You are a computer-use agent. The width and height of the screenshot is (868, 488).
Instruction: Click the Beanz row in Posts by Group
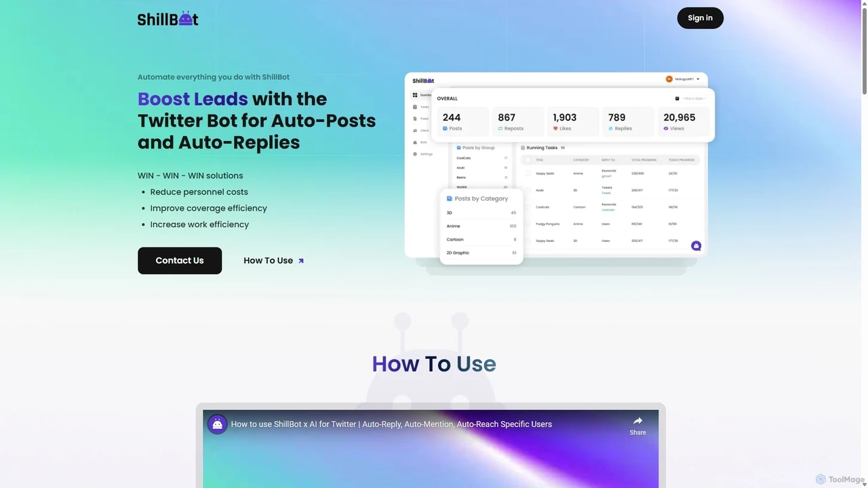(x=482, y=177)
